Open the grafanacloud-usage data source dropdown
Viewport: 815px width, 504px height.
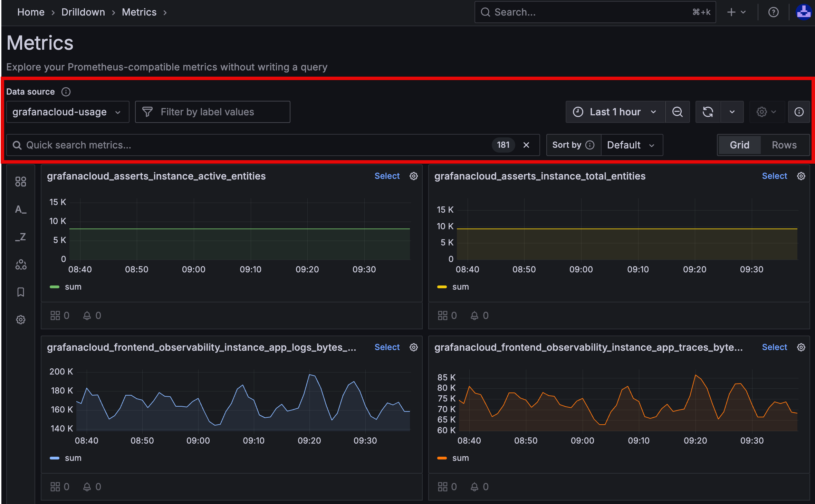pos(67,112)
